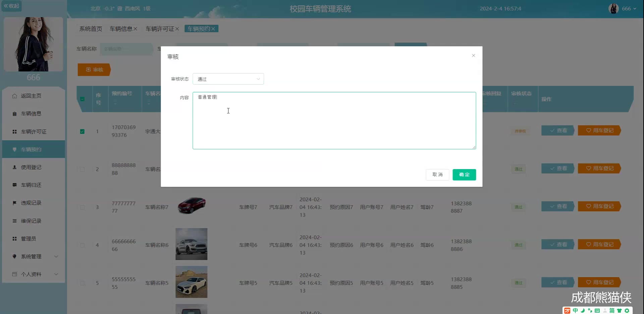Click the orange 审核 button above the table
Screen dimensions: 644x314
(x=94, y=69)
